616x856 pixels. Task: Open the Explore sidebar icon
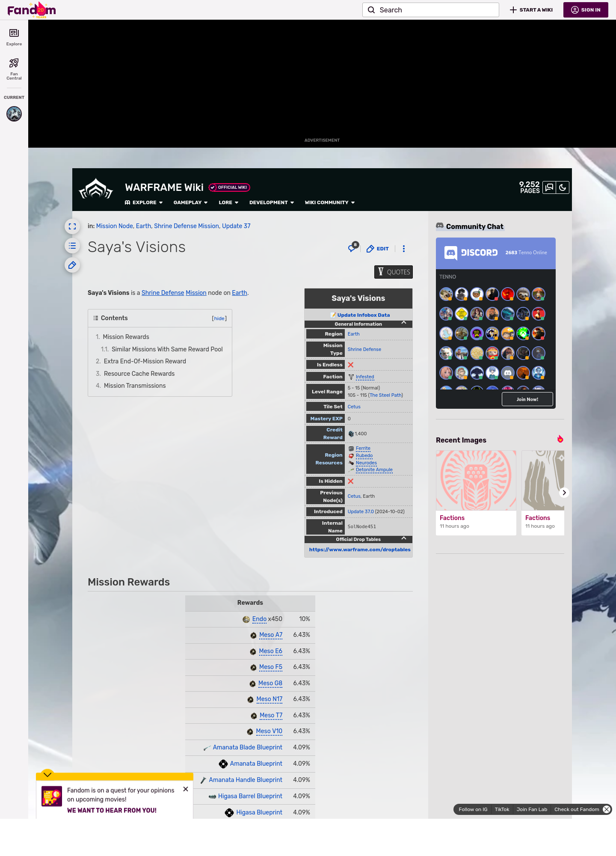(x=14, y=33)
